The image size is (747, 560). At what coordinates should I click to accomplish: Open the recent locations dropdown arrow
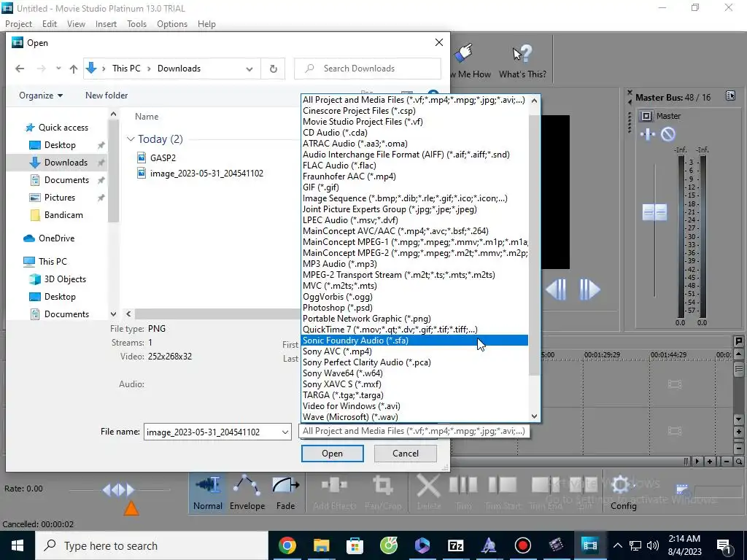tap(58, 69)
